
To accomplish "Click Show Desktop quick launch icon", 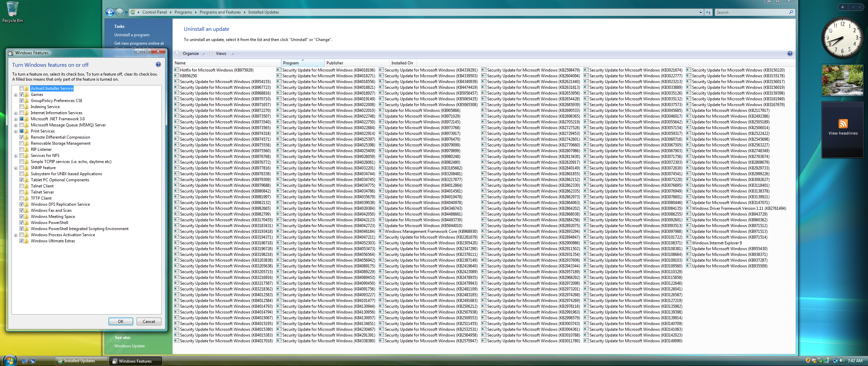I will (25, 361).
